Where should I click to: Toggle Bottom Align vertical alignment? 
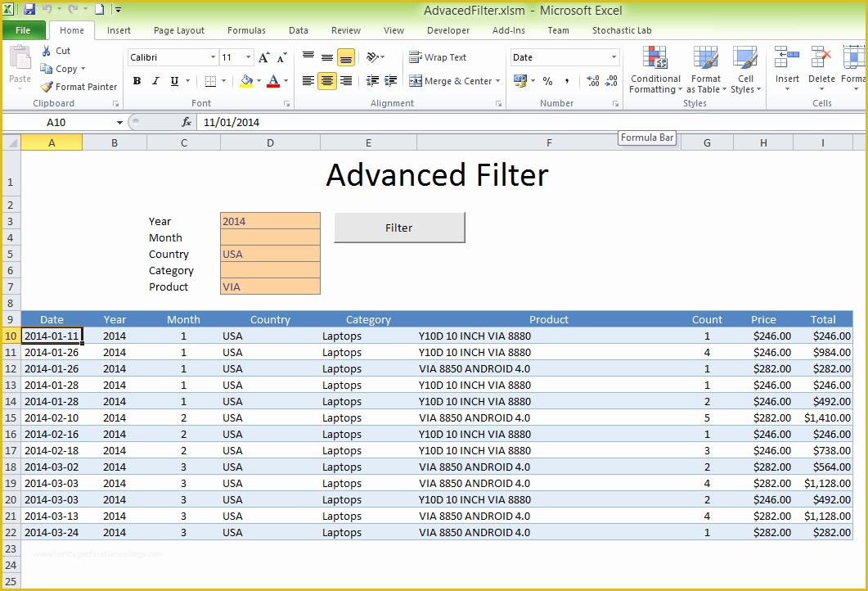click(x=346, y=57)
